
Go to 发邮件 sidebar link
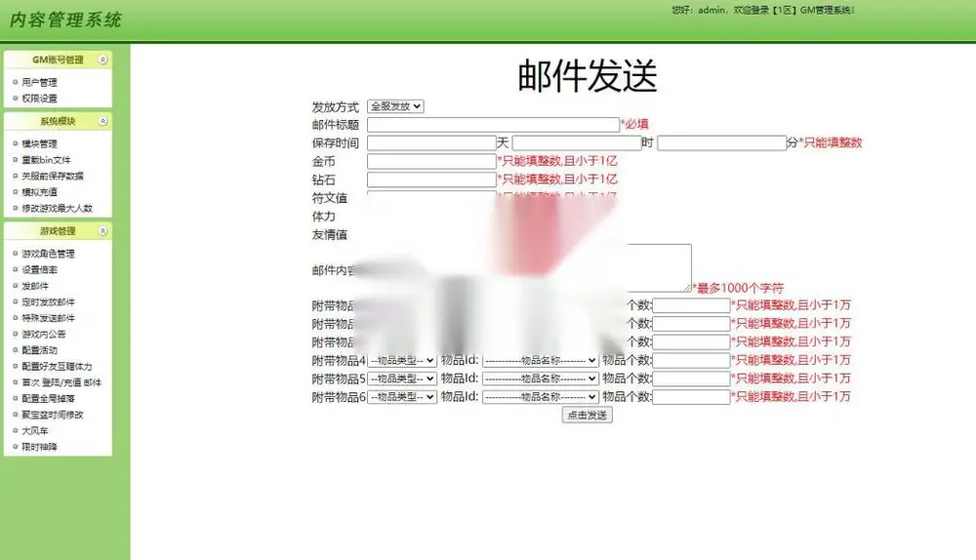35,286
